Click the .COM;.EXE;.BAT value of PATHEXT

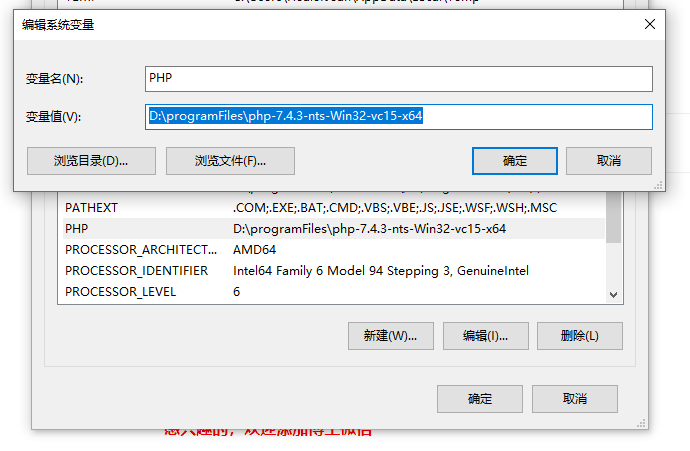click(395, 207)
